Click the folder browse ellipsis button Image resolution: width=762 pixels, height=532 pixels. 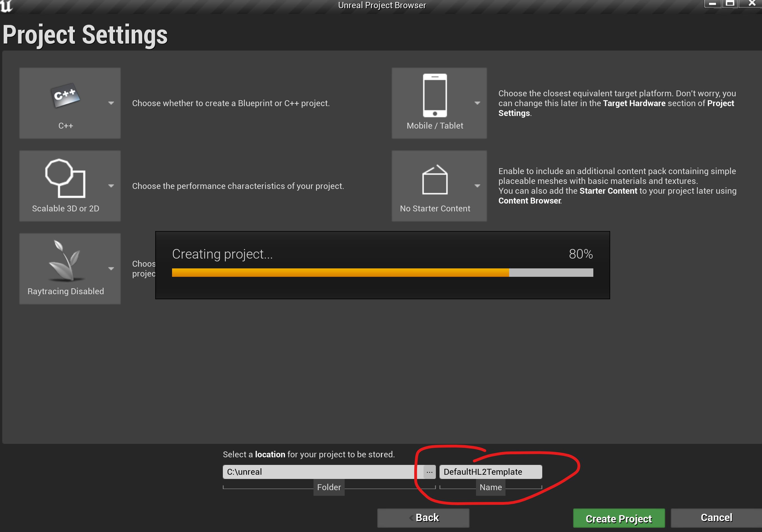tap(429, 472)
